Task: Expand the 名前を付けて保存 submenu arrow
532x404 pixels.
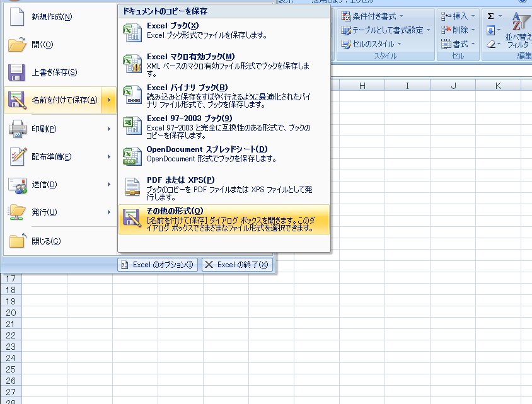Action: pos(109,100)
